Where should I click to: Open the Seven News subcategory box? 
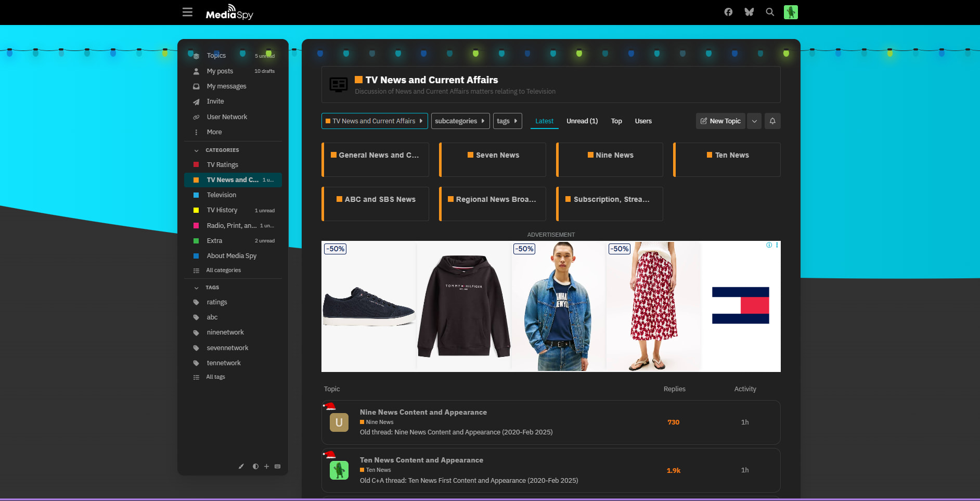pos(493,156)
